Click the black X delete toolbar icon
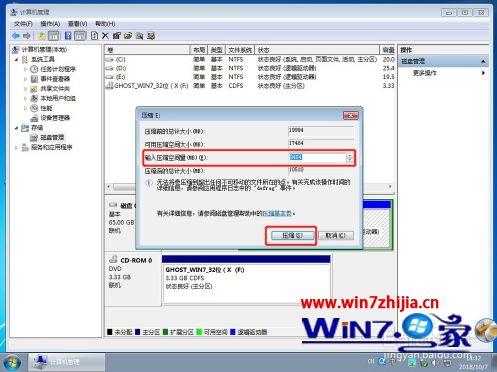This screenshot has height=372, width=497. [105, 36]
